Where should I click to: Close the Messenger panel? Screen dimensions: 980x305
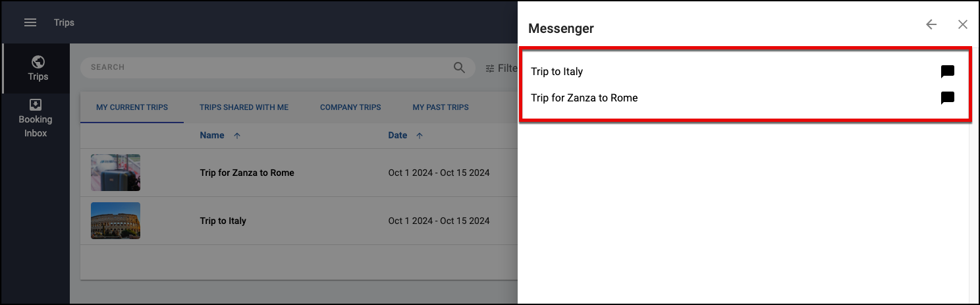[x=962, y=24]
